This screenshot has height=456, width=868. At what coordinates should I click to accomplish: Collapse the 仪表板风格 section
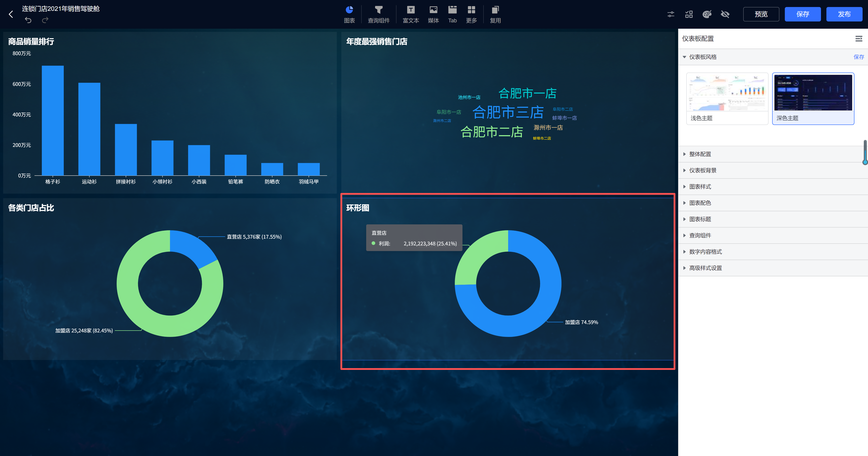(703, 57)
